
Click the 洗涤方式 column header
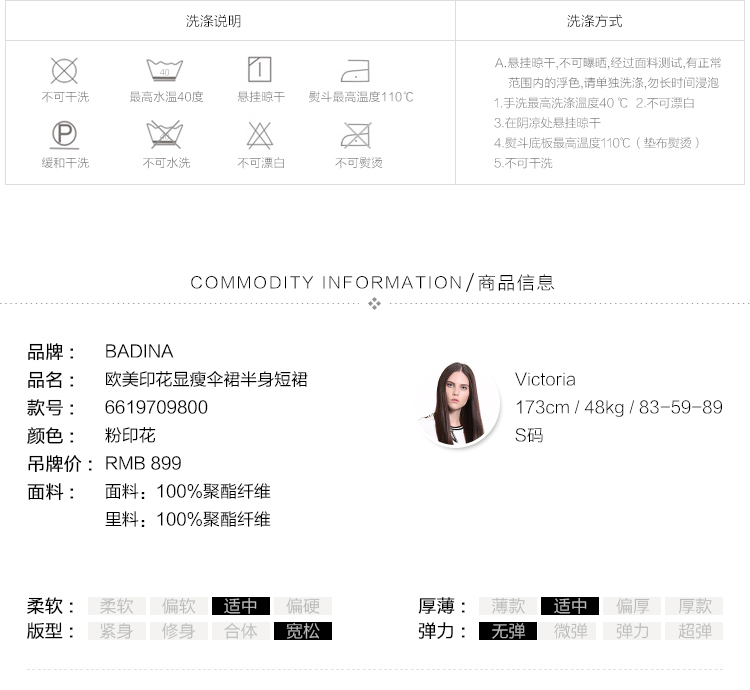595,21
